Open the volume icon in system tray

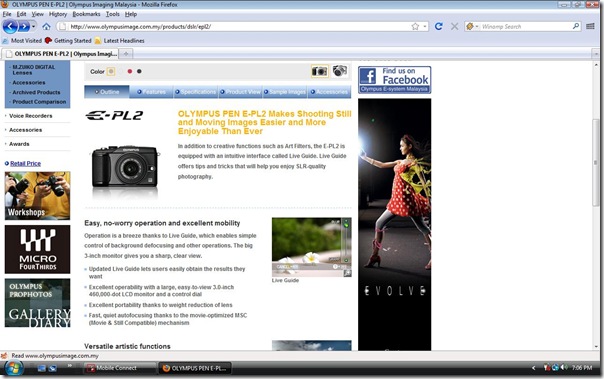[x=564, y=368]
